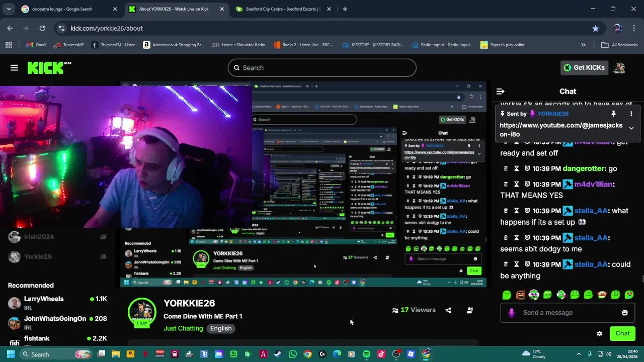Open a new browser tab

point(345,9)
